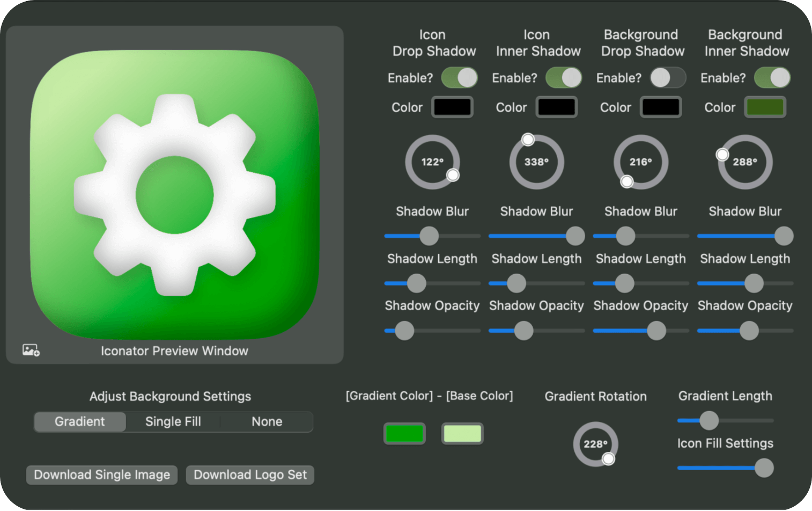Click the Iconator Preview Window label
The image size is (812, 511).
(174, 351)
